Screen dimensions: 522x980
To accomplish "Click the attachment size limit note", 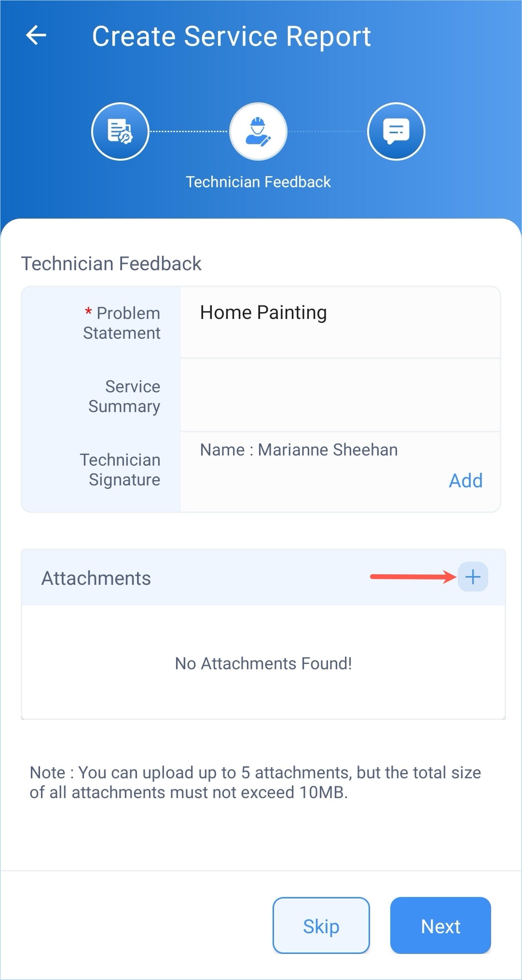I will (255, 782).
